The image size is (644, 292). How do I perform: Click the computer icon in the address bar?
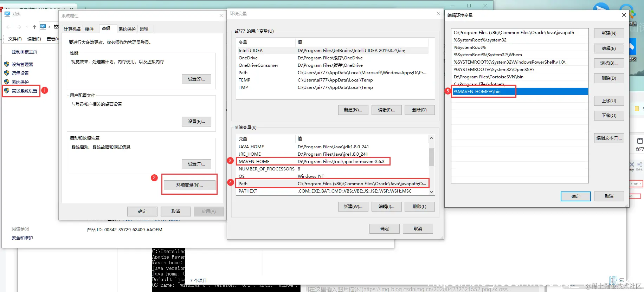tap(43, 27)
